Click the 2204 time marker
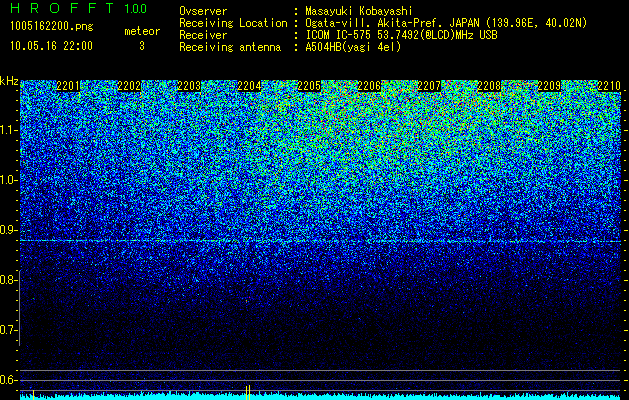 click(249, 86)
